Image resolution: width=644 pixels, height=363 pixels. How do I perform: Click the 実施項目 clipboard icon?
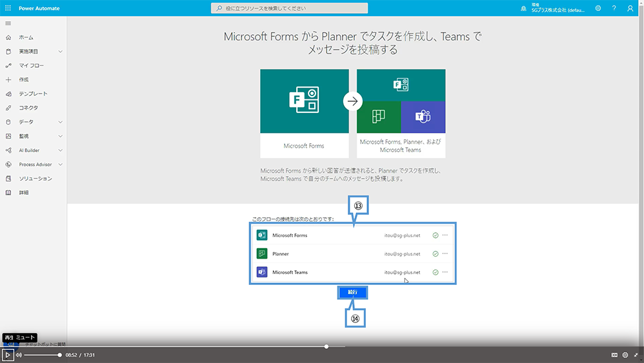pyautogui.click(x=8, y=52)
